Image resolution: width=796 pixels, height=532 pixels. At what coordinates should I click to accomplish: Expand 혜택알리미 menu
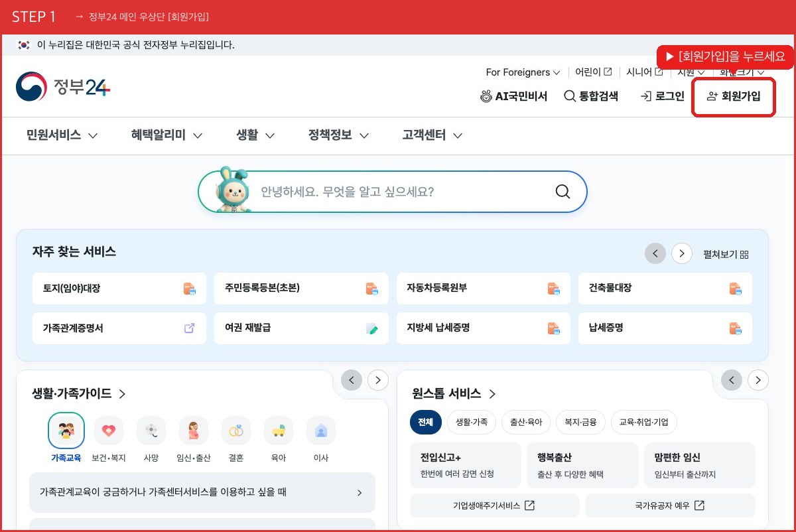(166, 135)
